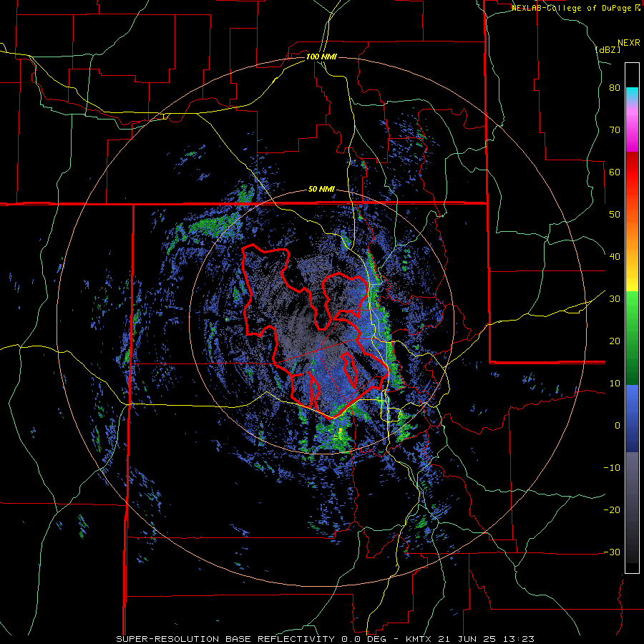Click the 100 NMI range ring label
The image size is (644, 644).
tap(321, 57)
